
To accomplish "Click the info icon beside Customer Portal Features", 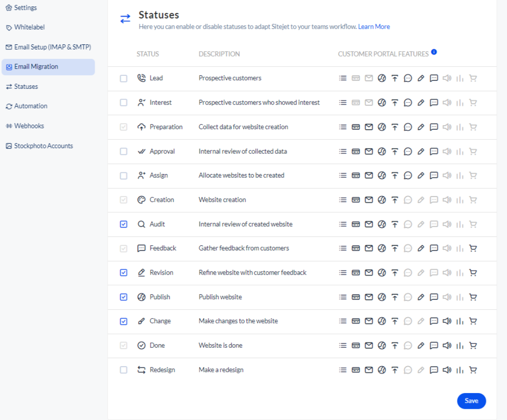I will [x=434, y=52].
